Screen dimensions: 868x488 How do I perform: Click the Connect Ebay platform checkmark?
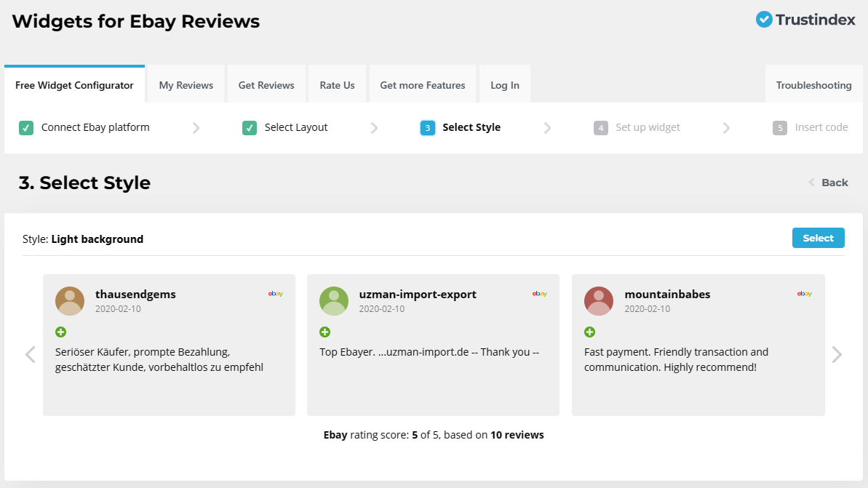[26, 128]
